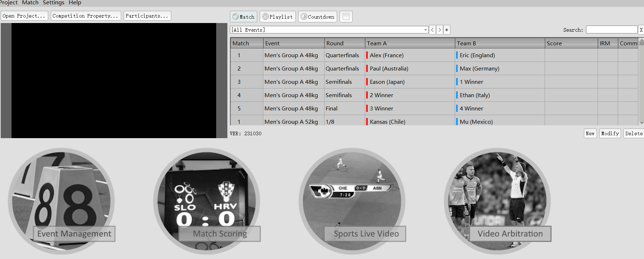Click into the Search input field
Viewport: 644px width, 259px height.
(611, 30)
